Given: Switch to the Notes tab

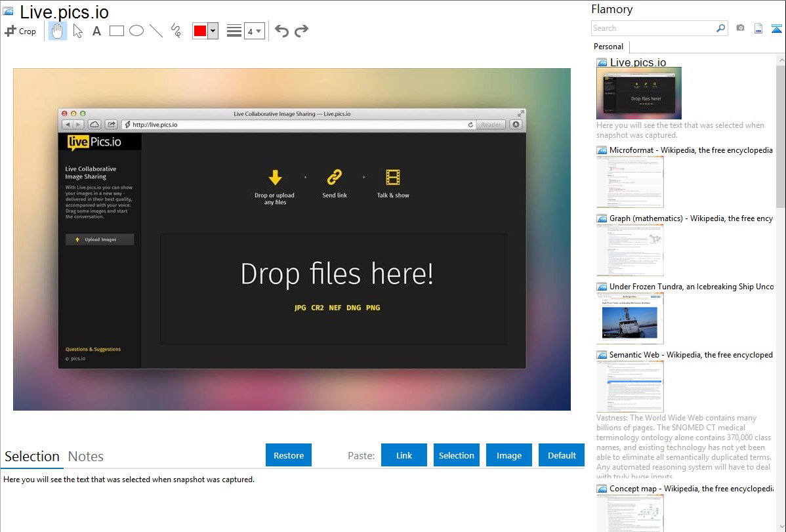Looking at the screenshot, I should (x=86, y=457).
